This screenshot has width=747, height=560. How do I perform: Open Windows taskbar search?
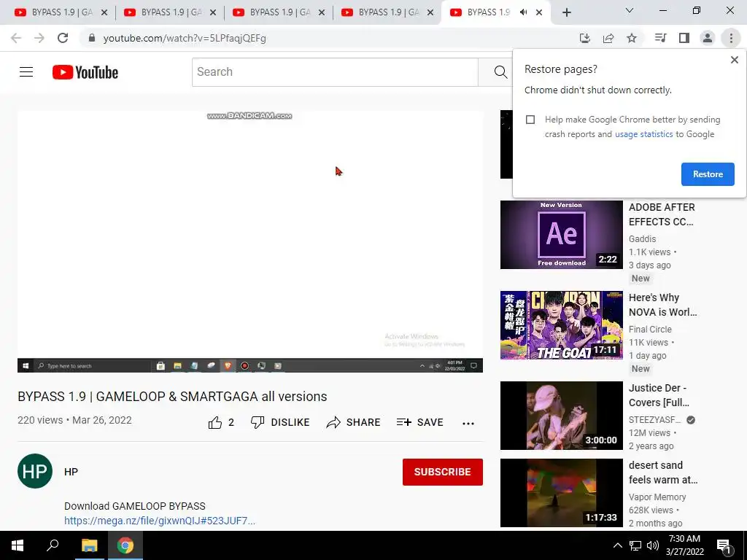pyautogui.click(x=53, y=545)
